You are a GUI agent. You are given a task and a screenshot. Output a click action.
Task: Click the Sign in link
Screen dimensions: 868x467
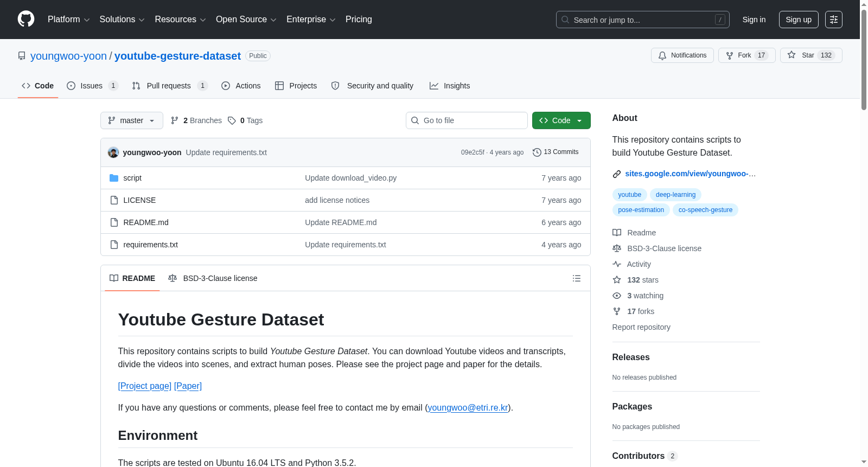pos(754,20)
